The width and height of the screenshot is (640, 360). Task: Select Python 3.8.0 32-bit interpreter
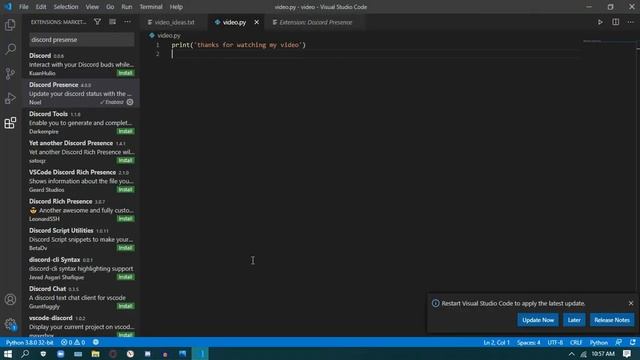point(30,342)
